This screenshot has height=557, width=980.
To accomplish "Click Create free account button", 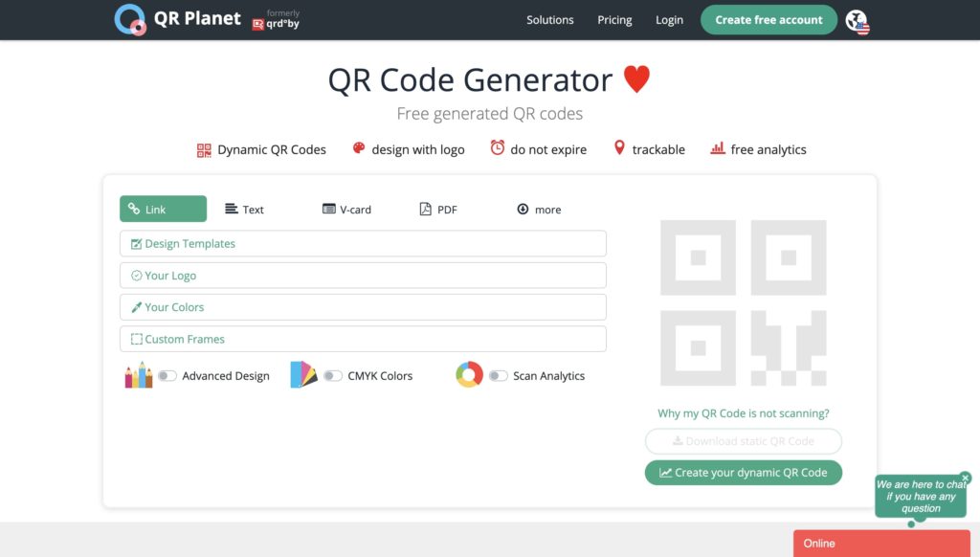I will pyautogui.click(x=768, y=20).
